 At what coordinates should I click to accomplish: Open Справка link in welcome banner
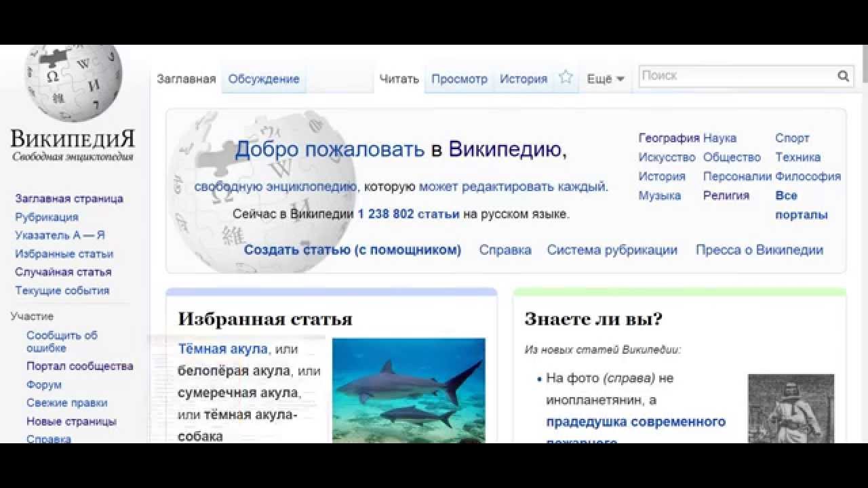(x=505, y=249)
